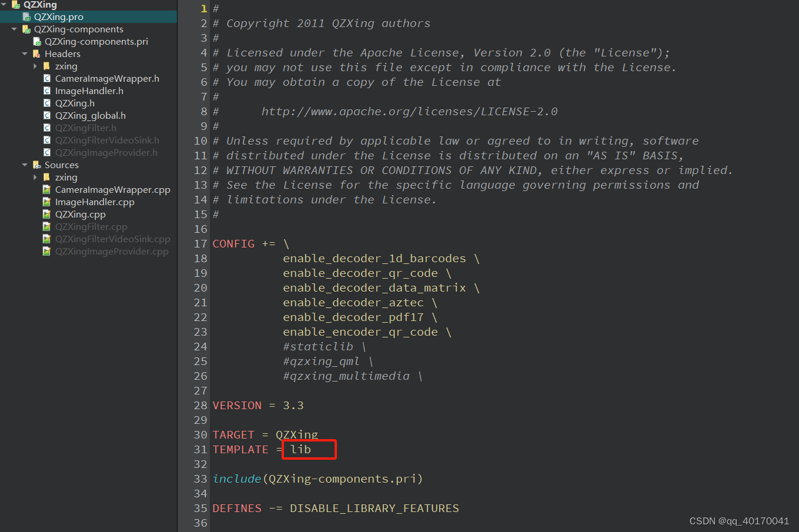Click the QZXing-components.pri file icon
The image size is (799, 532).
click(x=37, y=42)
